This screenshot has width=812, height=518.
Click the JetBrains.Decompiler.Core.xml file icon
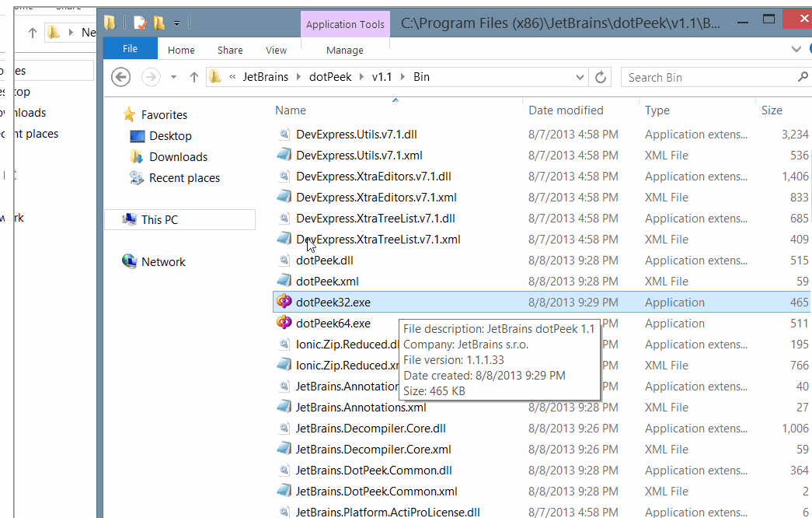click(284, 449)
